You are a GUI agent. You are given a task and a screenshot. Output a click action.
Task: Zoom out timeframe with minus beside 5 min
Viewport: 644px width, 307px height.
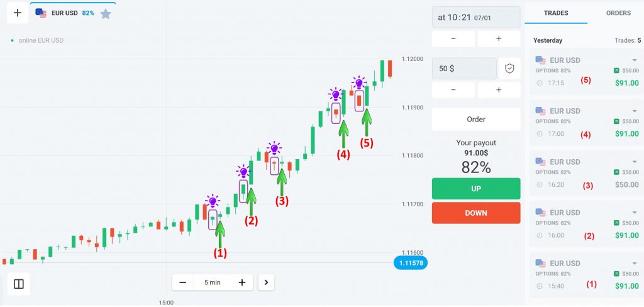(x=182, y=282)
